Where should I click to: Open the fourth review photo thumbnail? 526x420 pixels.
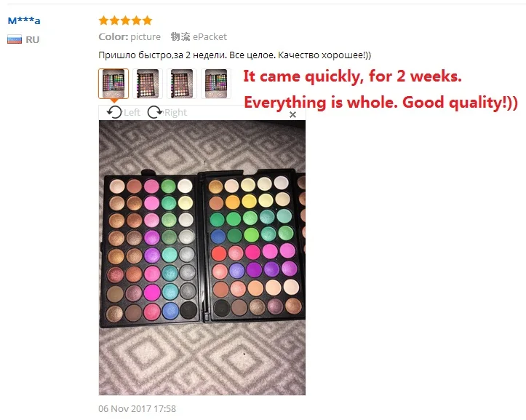(x=216, y=84)
